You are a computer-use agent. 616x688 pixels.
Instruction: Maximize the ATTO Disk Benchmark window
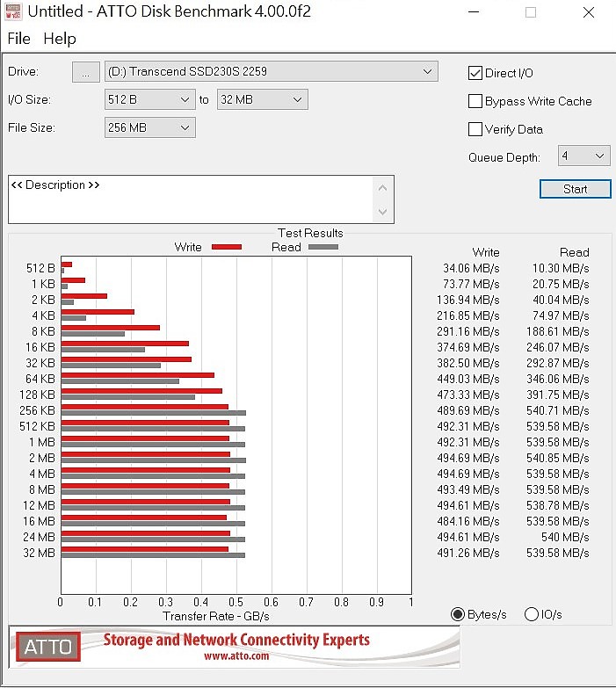point(531,11)
